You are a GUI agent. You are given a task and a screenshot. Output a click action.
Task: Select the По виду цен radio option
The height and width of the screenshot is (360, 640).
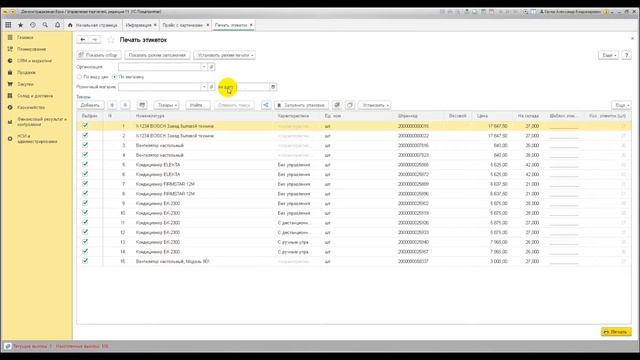pyautogui.click(x=80, y=77)
